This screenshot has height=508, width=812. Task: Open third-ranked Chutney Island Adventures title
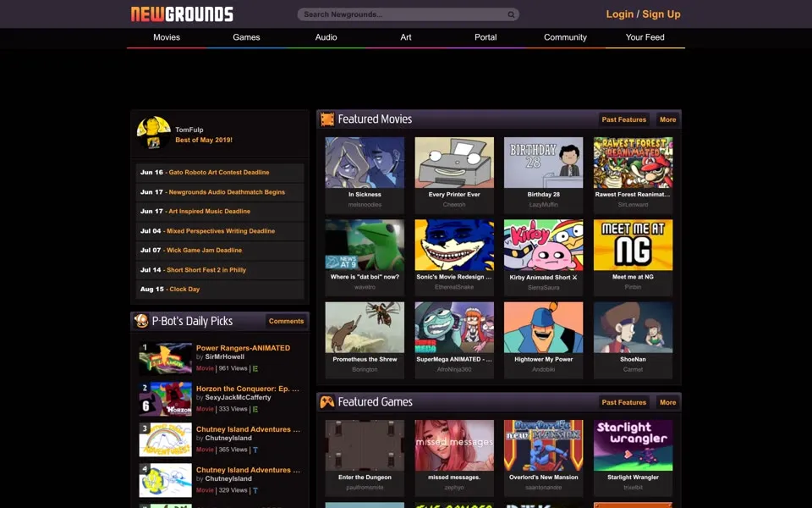click(x=248, y=429)
